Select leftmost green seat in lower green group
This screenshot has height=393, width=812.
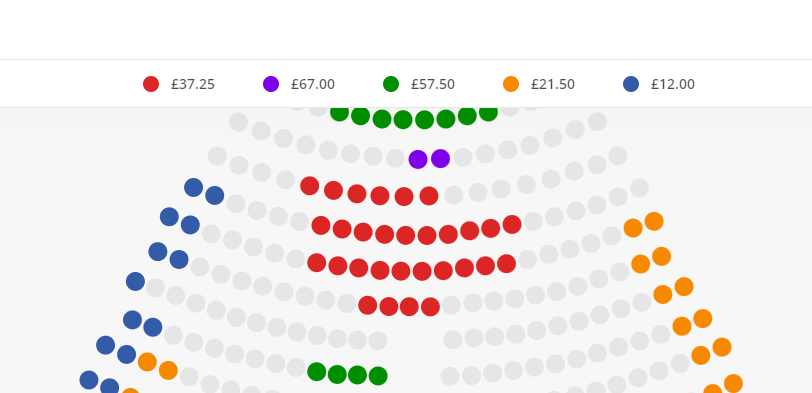[x=316, y=371]
